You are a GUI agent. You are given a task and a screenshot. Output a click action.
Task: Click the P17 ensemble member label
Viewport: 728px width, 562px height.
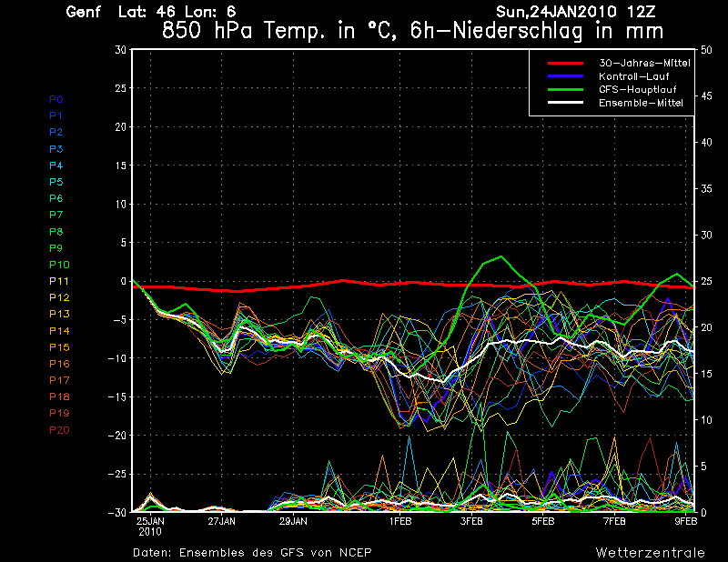point(59,380)
